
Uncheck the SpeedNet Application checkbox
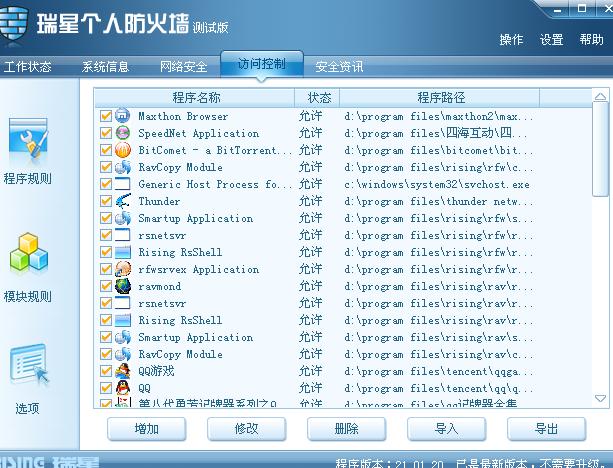106,133
